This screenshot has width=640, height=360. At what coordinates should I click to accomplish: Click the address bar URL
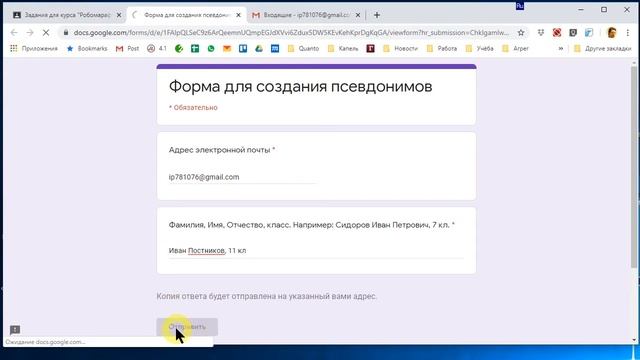[x=291, y=33]
